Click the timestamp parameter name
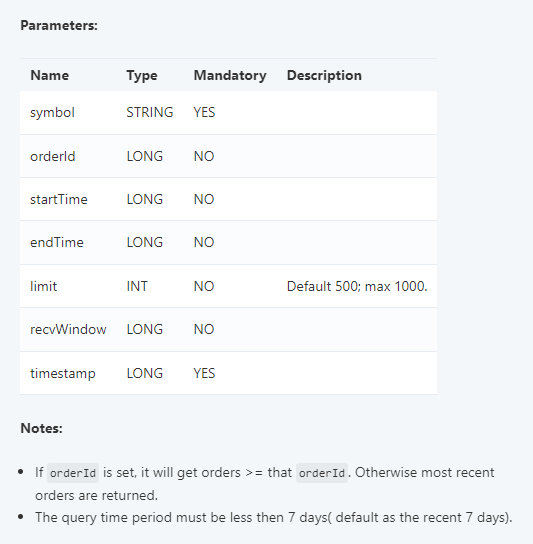 [63, 374]
